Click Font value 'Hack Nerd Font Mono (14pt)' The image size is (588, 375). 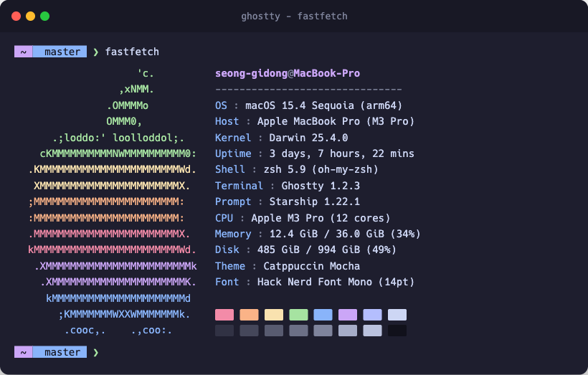(x=336, y=282)
